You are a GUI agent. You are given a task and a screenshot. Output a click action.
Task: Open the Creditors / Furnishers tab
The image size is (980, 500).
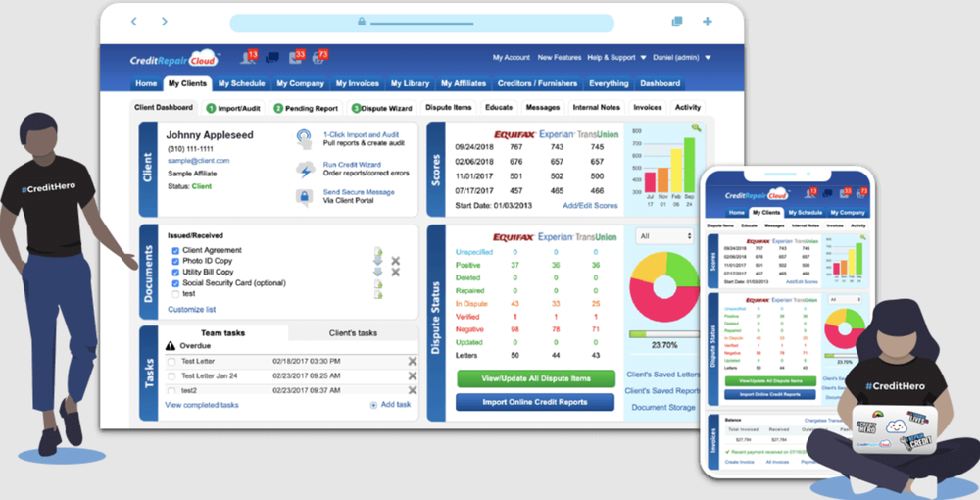(x=537, y=83)
